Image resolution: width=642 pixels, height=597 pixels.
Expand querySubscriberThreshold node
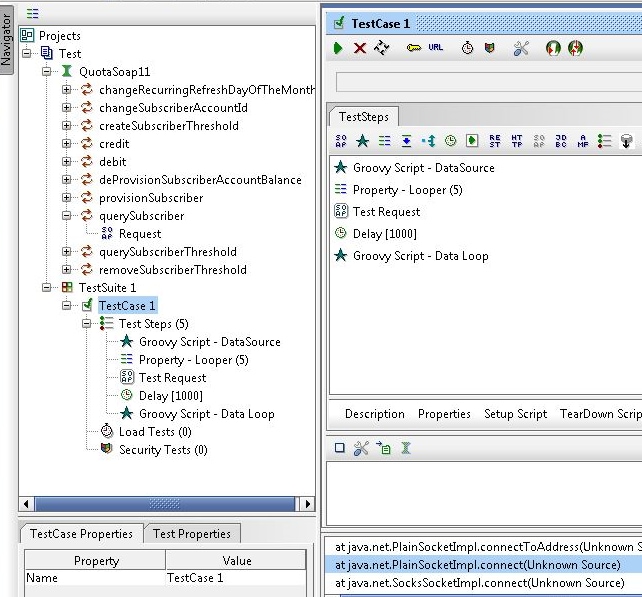click(66, 251)
